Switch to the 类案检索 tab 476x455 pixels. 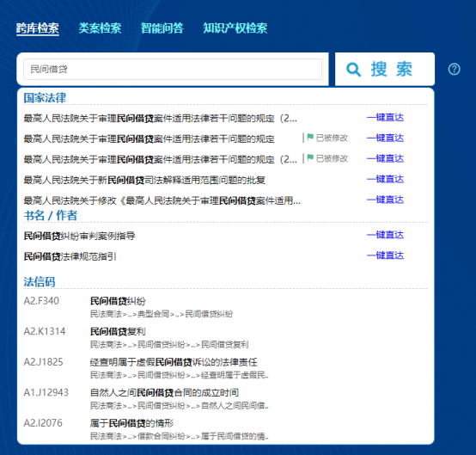100,28
